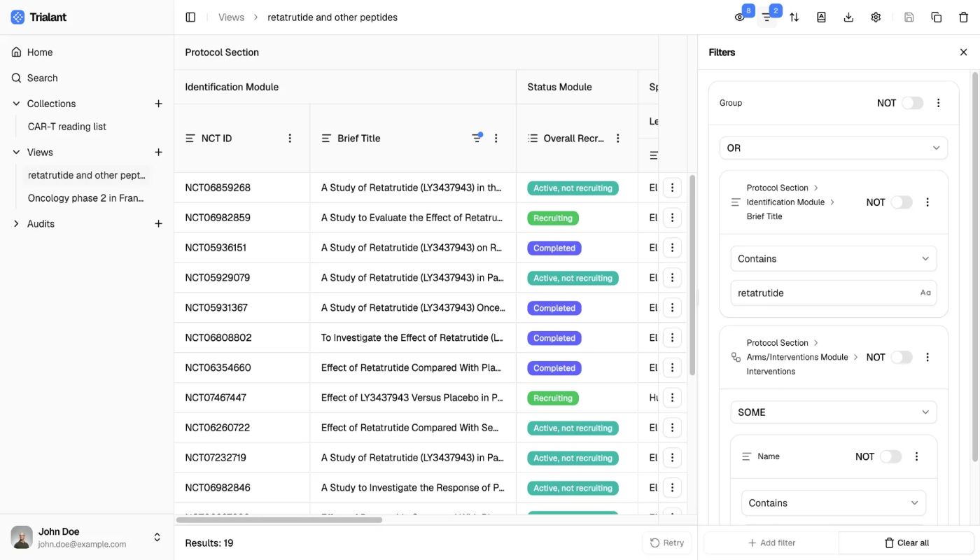Image resolution: width=980 pixels, height=560 pixels.
Task: Click the table horizontal scrollbar
Action: coord(279,520)
